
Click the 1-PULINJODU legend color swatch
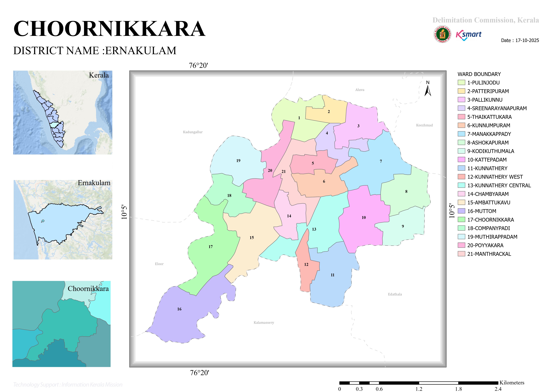[461, 83]
